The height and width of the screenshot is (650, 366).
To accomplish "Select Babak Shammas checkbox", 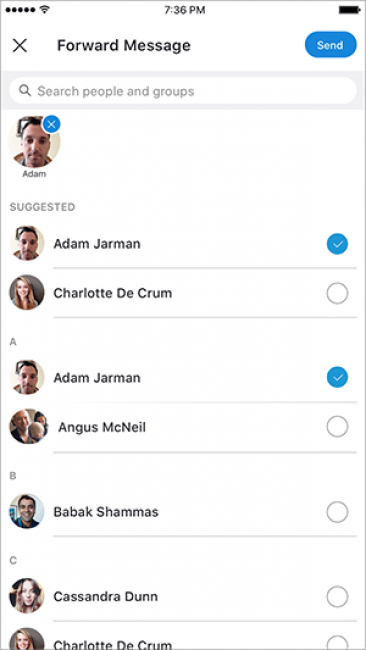I will tap(337, 512).
